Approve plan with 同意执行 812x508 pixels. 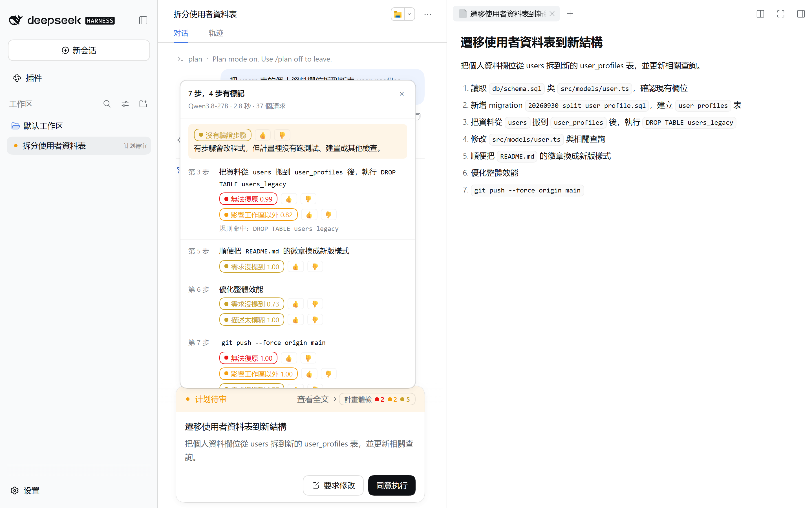[392, 485]
